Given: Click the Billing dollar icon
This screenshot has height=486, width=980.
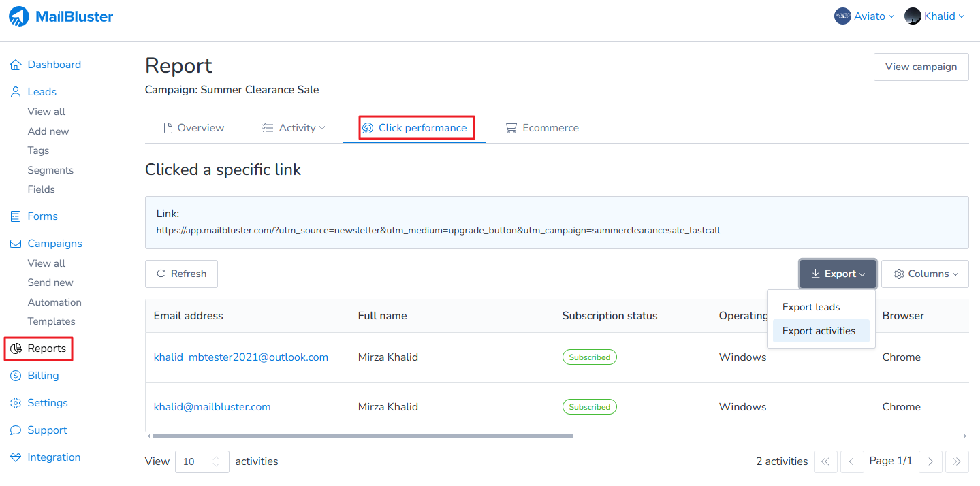Looking at the screenshot, I should pos(15,375).
